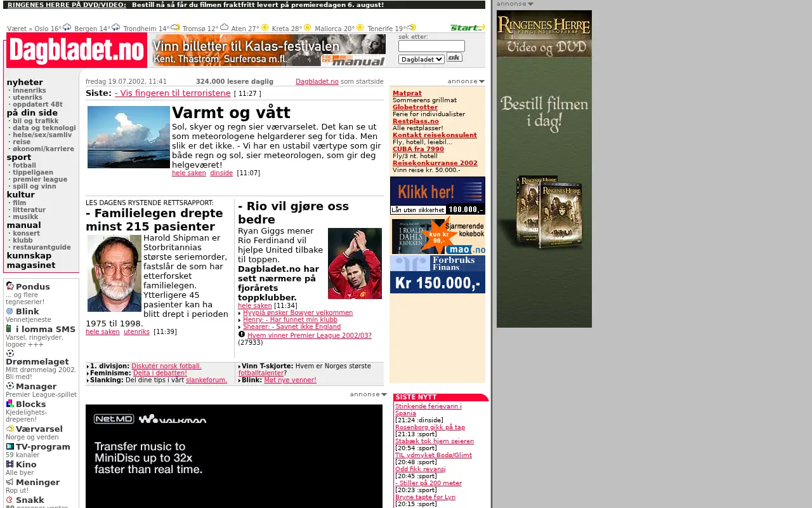Click the i lomma SMS phone icon
Screen dimensions: 812x508
pos(9,328)
